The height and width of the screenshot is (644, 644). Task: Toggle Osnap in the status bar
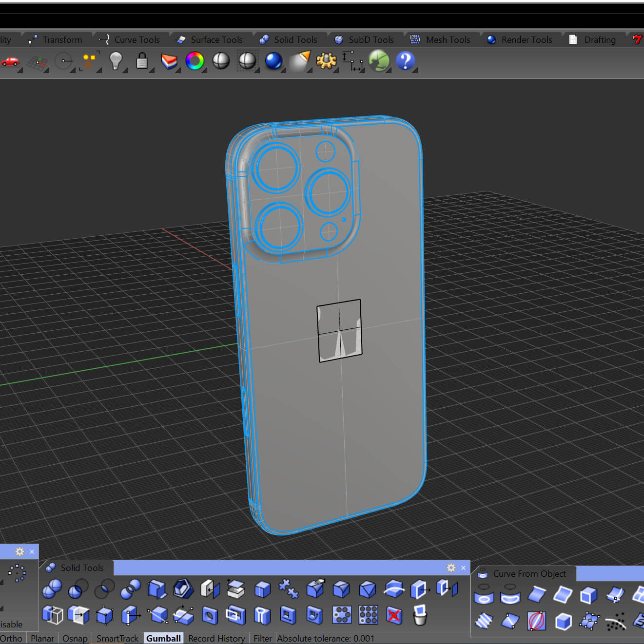[x=75, y=638]
